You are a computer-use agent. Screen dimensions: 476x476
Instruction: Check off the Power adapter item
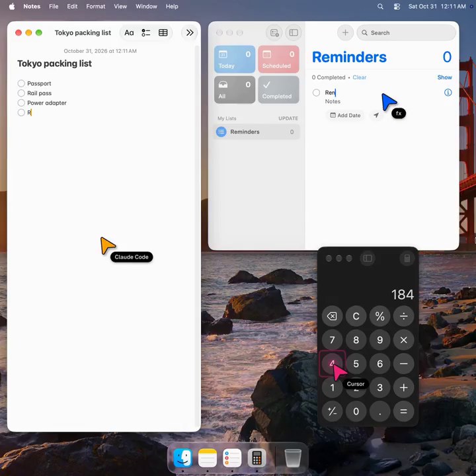[21, 103]
